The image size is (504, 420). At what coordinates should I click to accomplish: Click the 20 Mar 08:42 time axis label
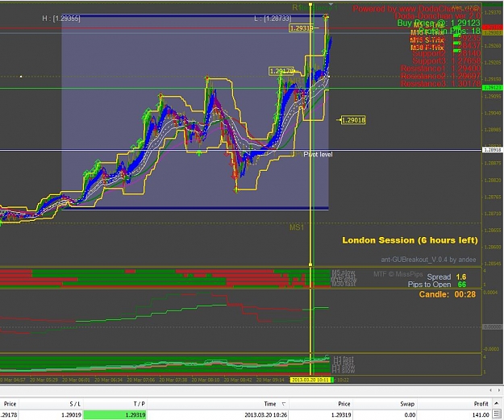coord(238,380)
